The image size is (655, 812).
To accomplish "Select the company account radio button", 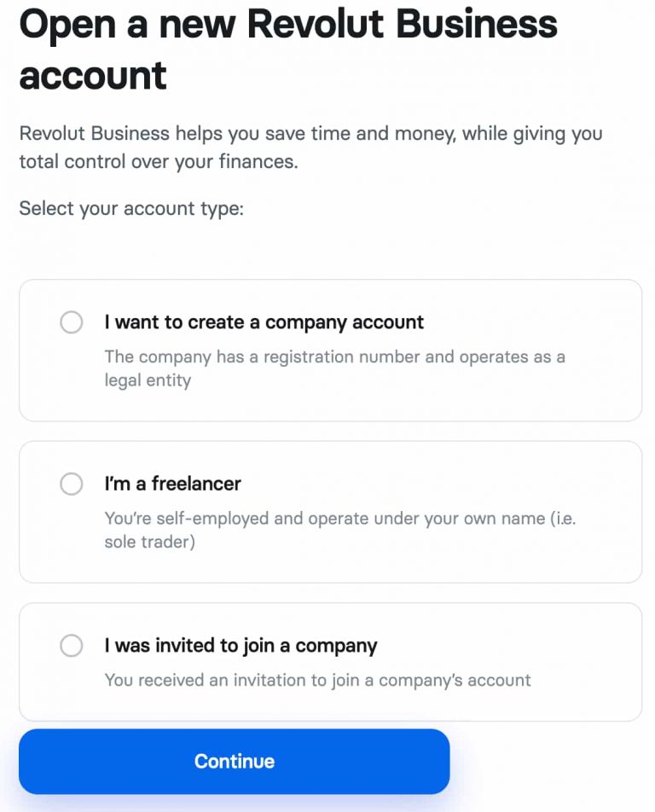I will click(72, 322).
